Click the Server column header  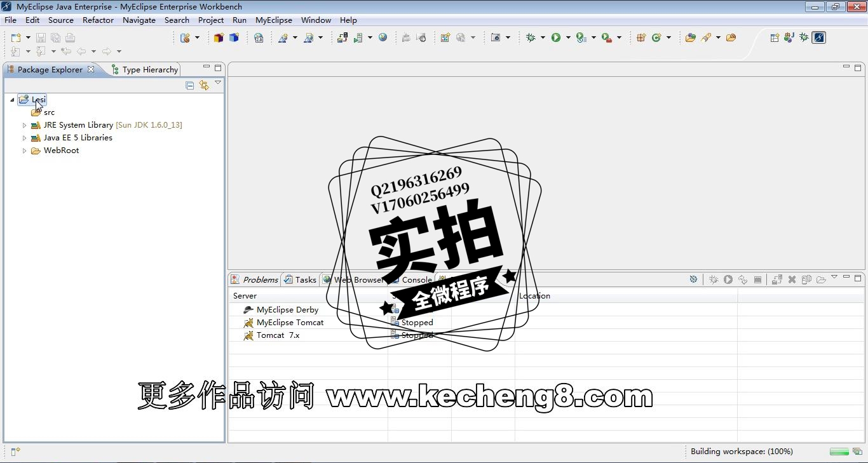(x=308, y=296)
